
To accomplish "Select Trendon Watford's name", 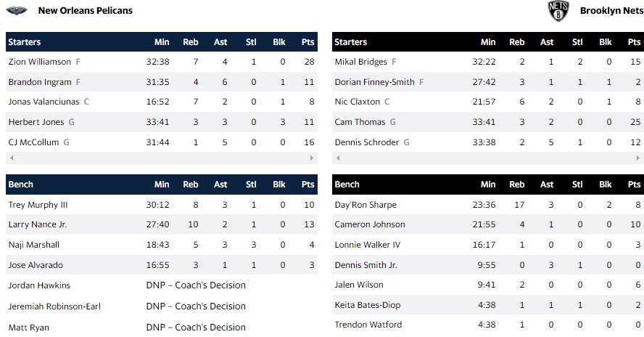I will coord(368,325).
